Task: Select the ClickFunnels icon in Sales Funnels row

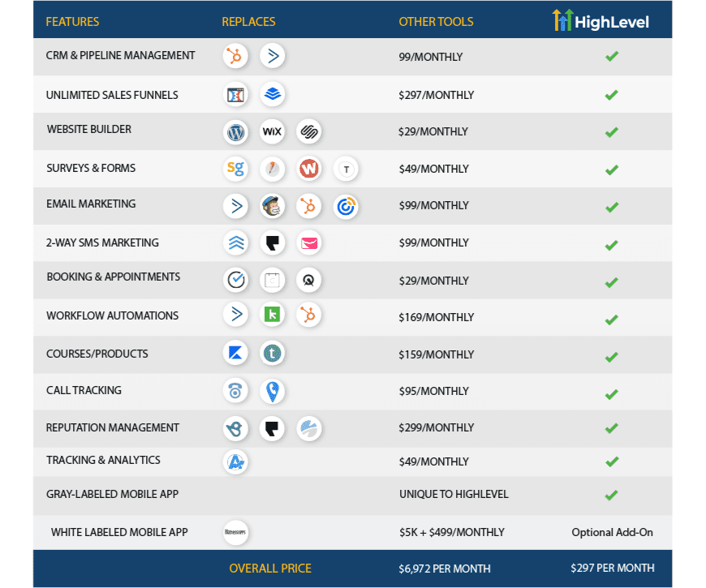Action: point(235,94)
